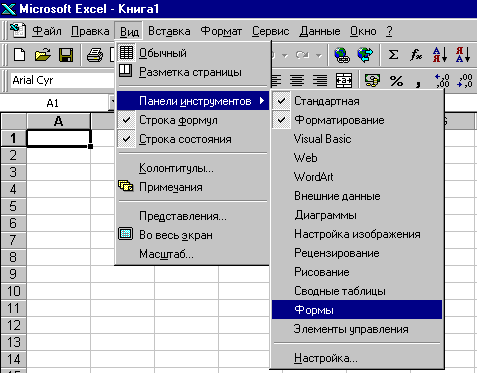Sort ascending with the А-Я icon
The width and height of the screenshot is (477, 373).
tap(440, 55)
